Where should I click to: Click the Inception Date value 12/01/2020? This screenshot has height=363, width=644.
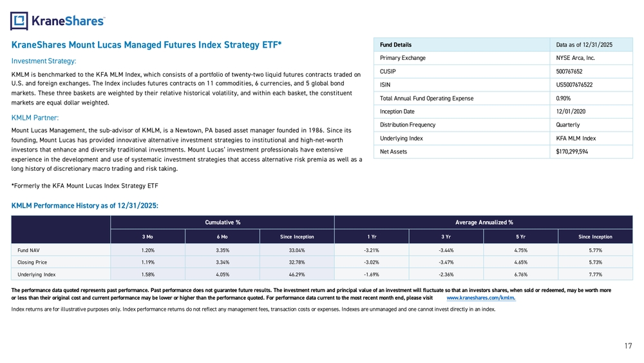569,112
